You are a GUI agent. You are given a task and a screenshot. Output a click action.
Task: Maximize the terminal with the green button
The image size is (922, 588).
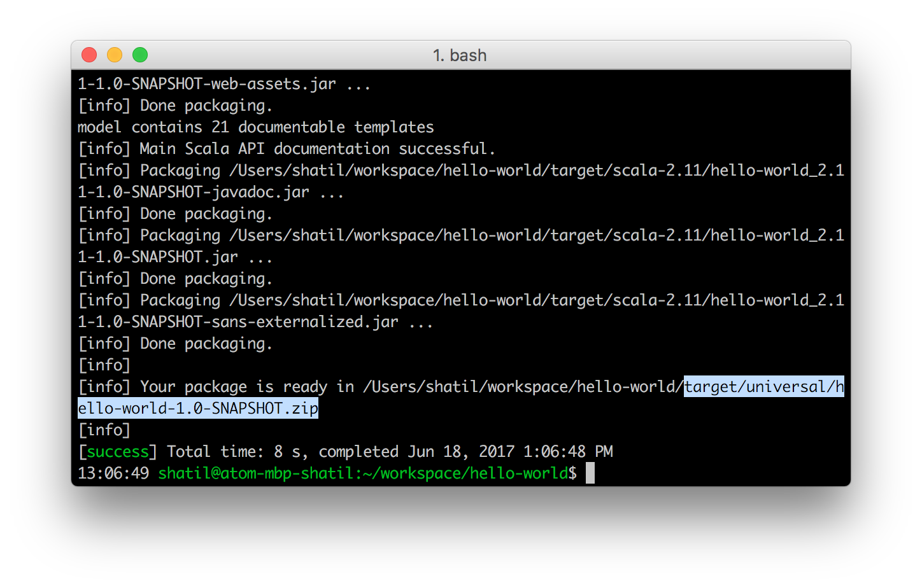pos(140,55)
